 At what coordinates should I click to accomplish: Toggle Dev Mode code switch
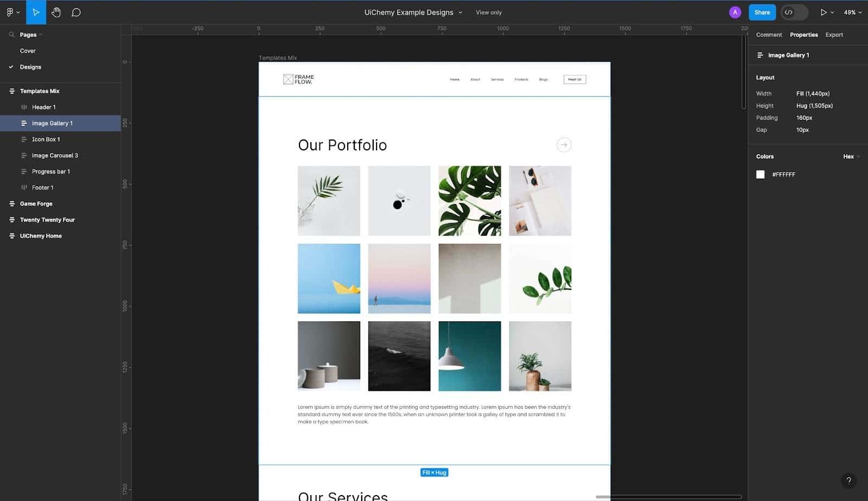click(794, 12)
